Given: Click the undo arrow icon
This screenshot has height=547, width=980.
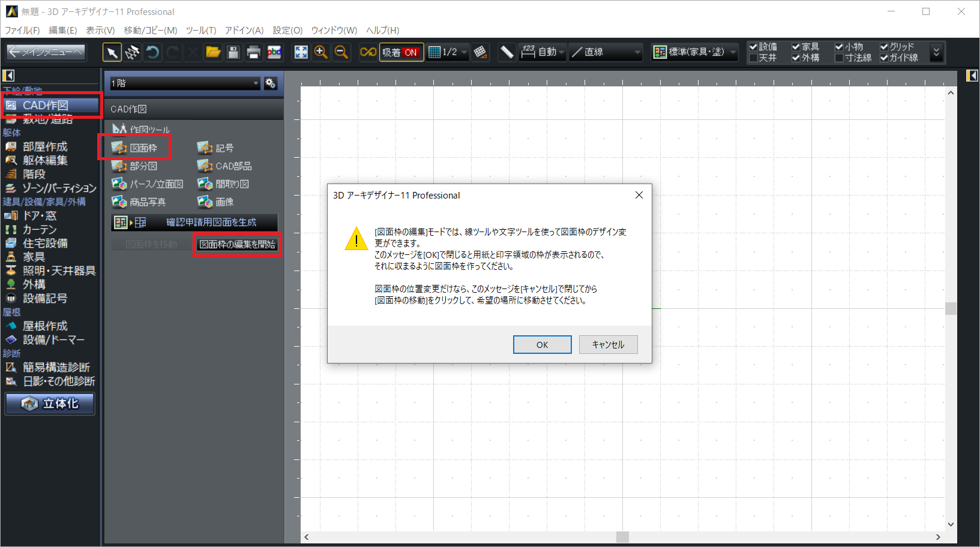Looking at the screenshot, I should [x=152, y=53].
